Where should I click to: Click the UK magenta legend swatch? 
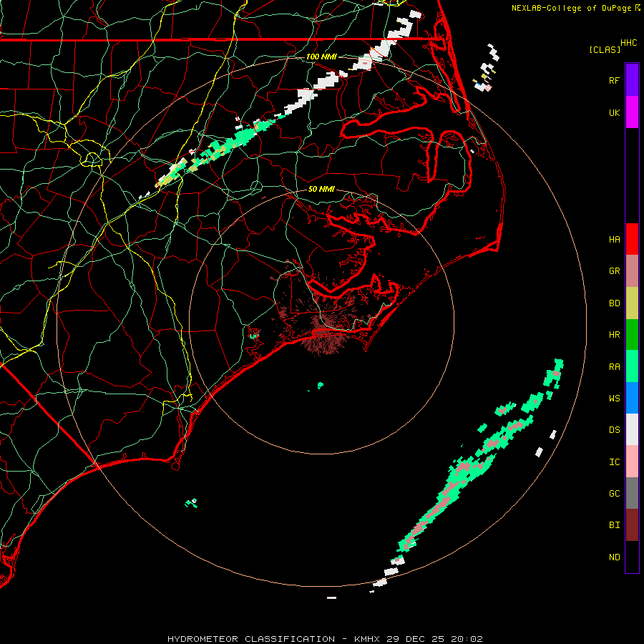pos(632,112)
